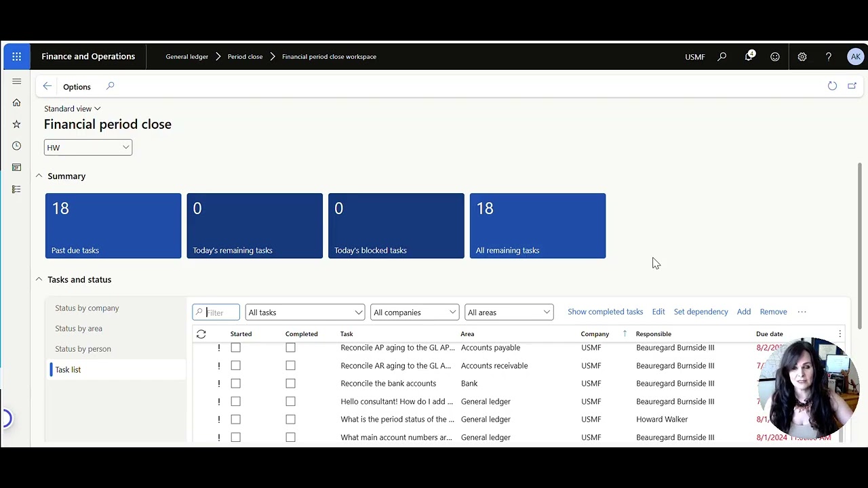Open the page in a new window
868x488 pixels.
[852, 86]
